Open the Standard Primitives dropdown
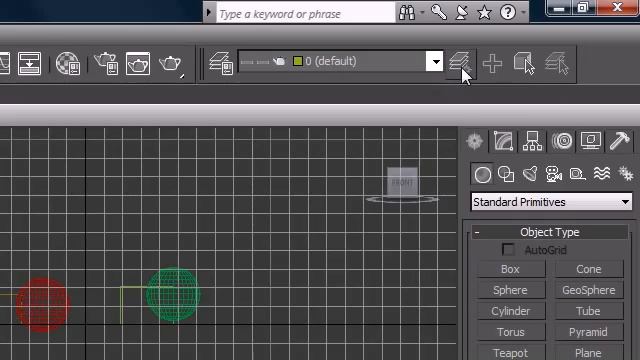The height and width of the screenshot is (360, 640). point(551,202)
